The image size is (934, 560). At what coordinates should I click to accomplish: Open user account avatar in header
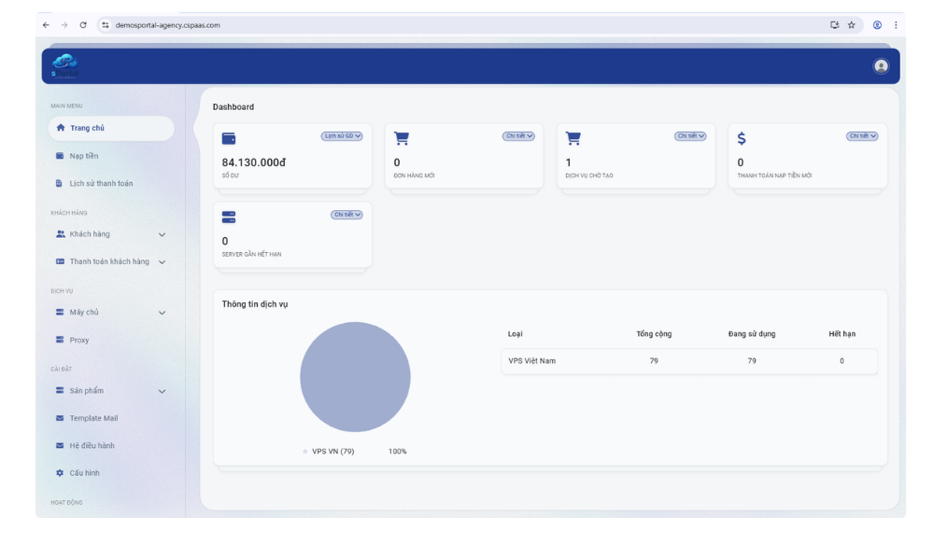pos(881,66)
